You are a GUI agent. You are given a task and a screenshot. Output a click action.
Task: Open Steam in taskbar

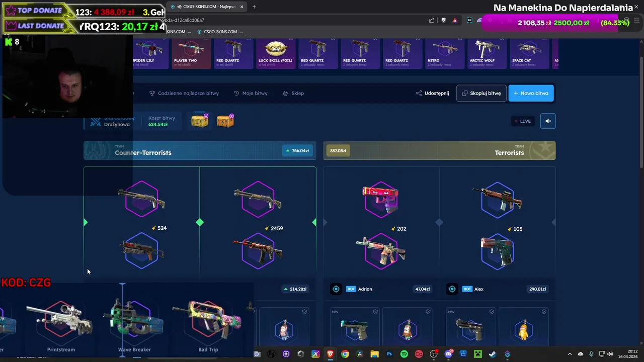pos(492,354)
